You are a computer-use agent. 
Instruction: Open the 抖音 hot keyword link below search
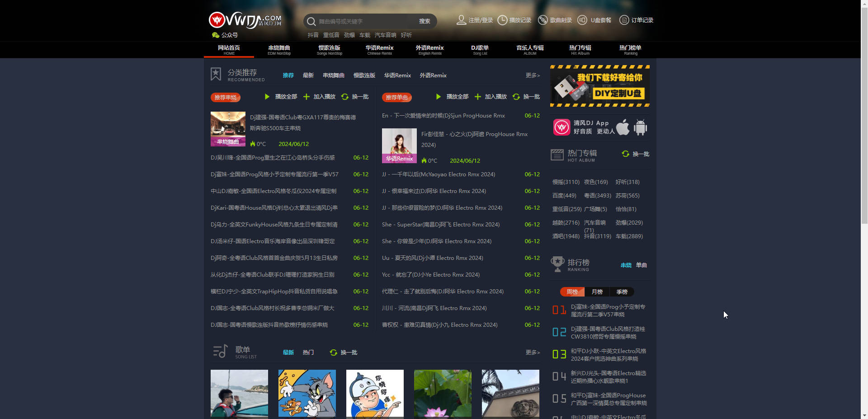313,35
